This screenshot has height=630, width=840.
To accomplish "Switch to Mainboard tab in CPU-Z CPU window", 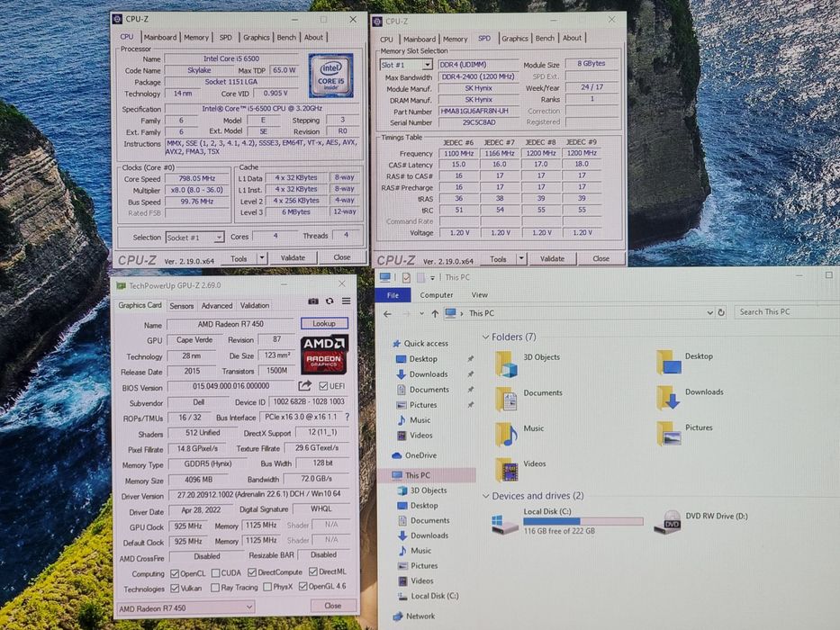I will click(x=159, y=37).
